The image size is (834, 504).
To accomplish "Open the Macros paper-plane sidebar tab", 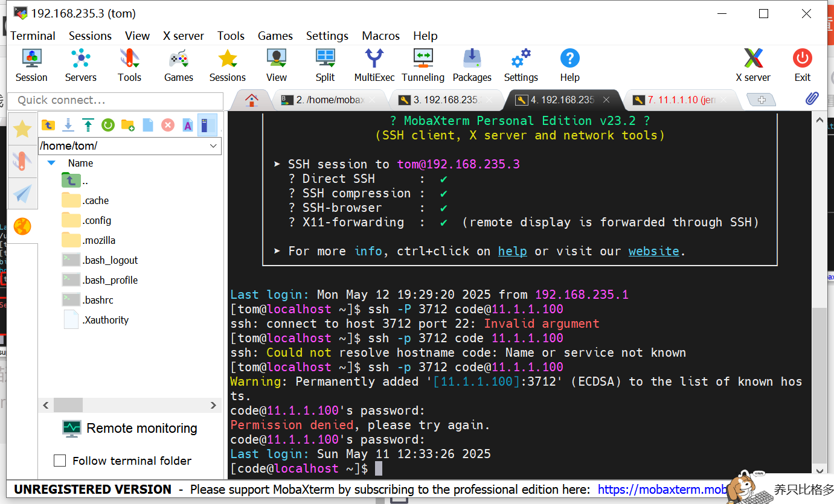I will point(22,194).
